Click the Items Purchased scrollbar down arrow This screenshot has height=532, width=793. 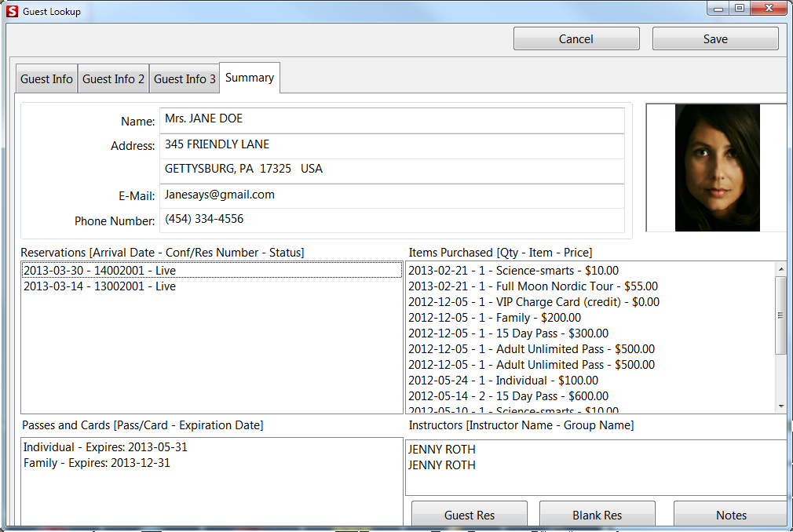click(781, 406)
